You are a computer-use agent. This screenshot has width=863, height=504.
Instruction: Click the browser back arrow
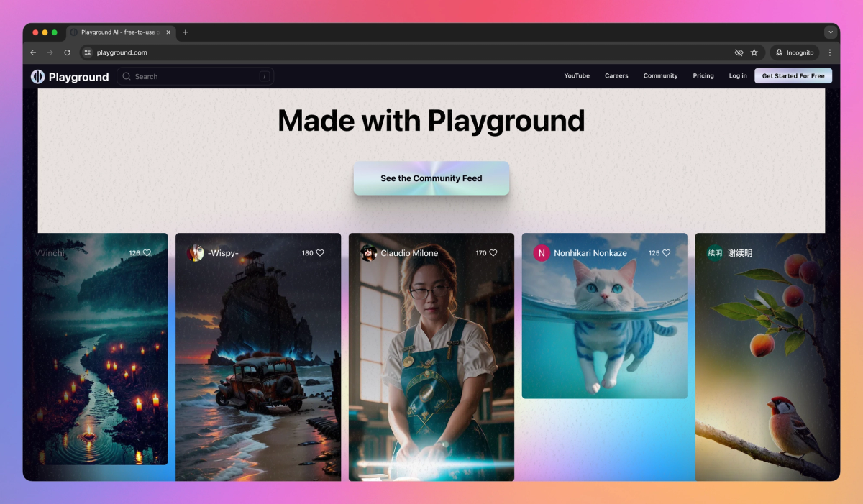33,52
